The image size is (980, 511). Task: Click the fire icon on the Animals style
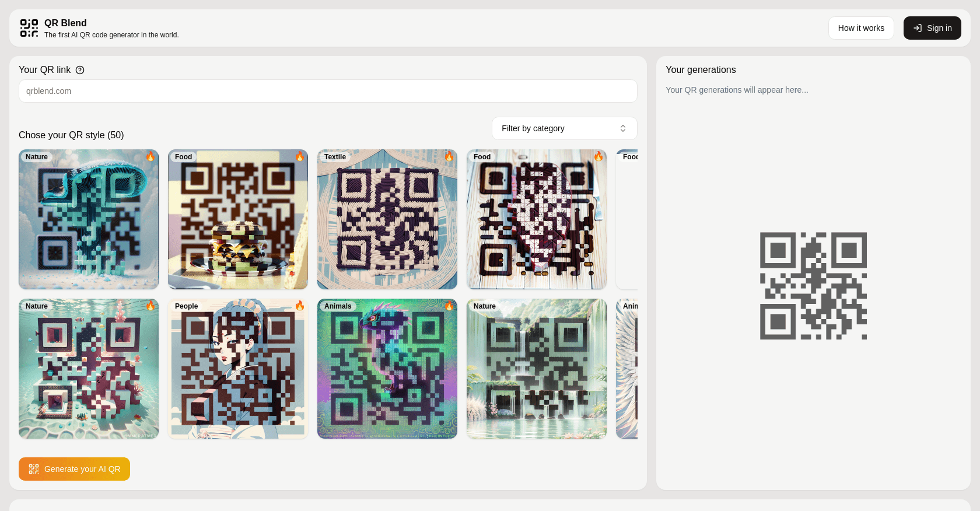(449, 306)
